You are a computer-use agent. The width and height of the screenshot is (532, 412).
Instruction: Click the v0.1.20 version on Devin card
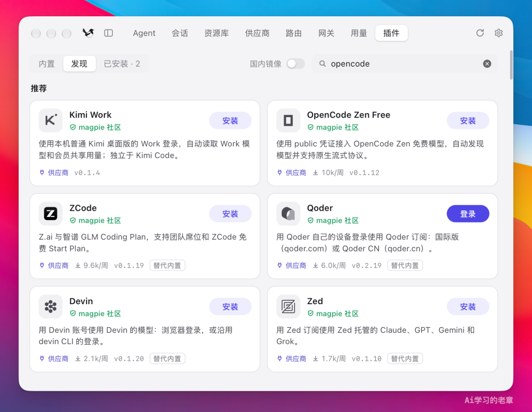[x=129, y=359]
